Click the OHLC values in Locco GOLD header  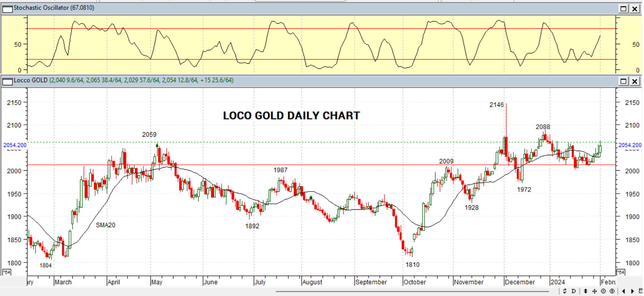click(141, 80)
